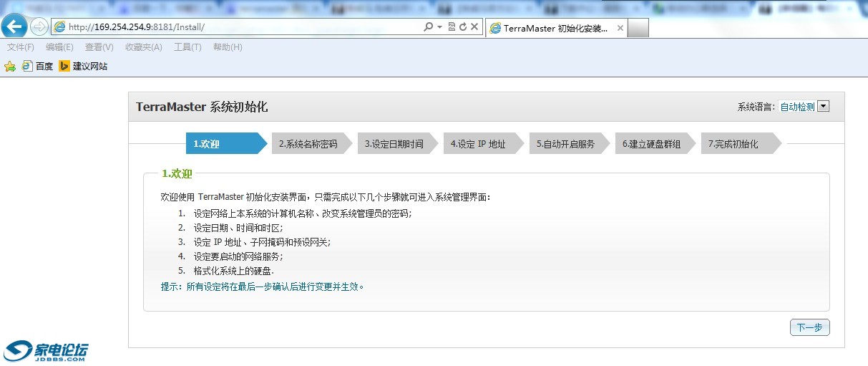The height and width of the screenshot is (366, 868).
Task: Select step 5.自动开启服务
Action: 570,143
